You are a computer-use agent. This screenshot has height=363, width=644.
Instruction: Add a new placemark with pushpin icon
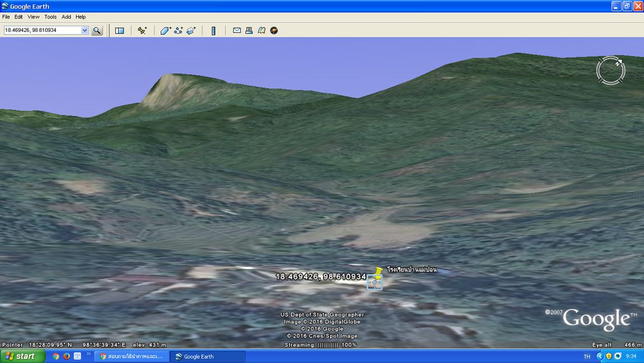pos(142,31)
